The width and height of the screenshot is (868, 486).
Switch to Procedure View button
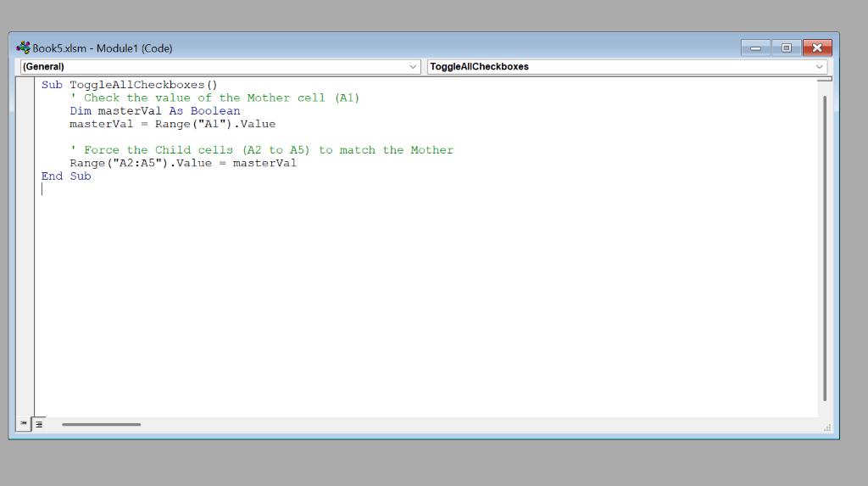click(23, 424)
